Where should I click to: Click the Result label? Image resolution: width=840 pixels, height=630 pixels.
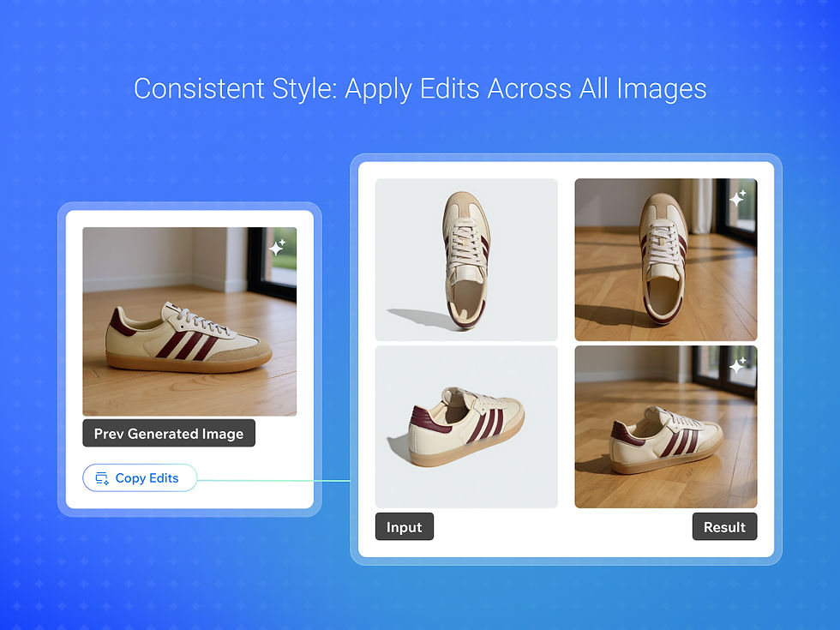coord(724,527)
